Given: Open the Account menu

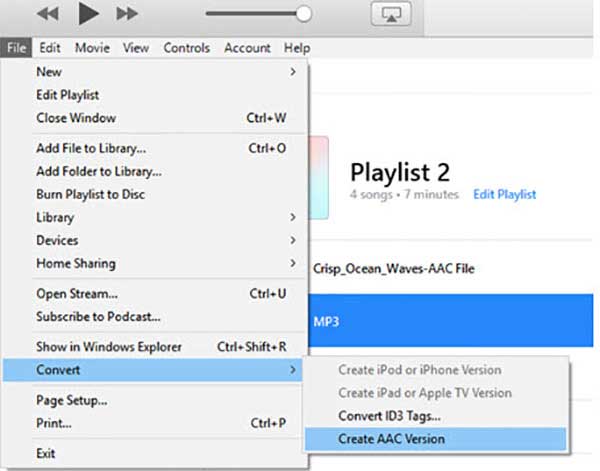Looking at the screenshot, I should [247, 48].
